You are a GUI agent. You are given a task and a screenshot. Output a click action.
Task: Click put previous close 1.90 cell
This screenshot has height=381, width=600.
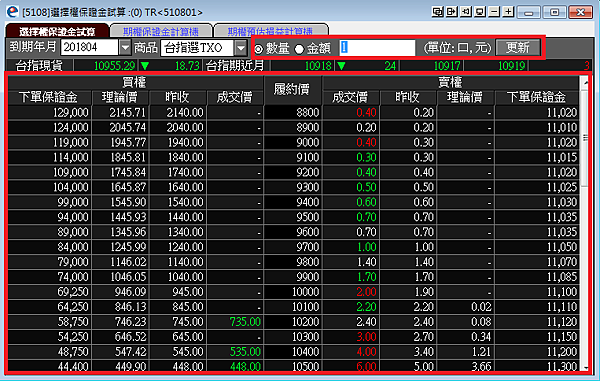(408, 291)
